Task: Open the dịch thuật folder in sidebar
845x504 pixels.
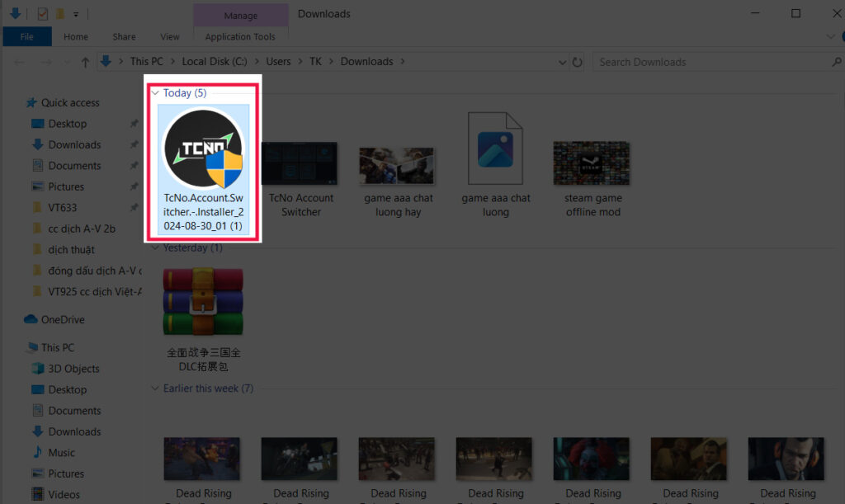Action: (x=71, y=250)
